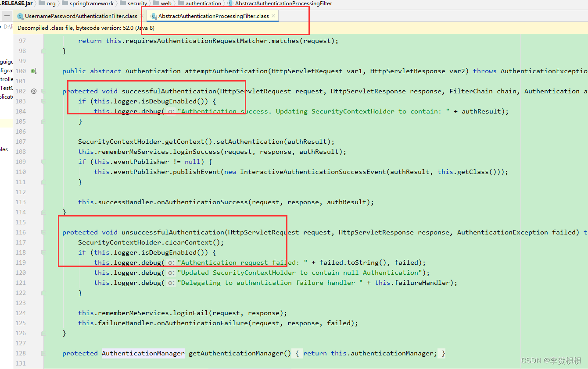
Task: Click successfulAuthentication method name on line 102
Action: [169, 91]
